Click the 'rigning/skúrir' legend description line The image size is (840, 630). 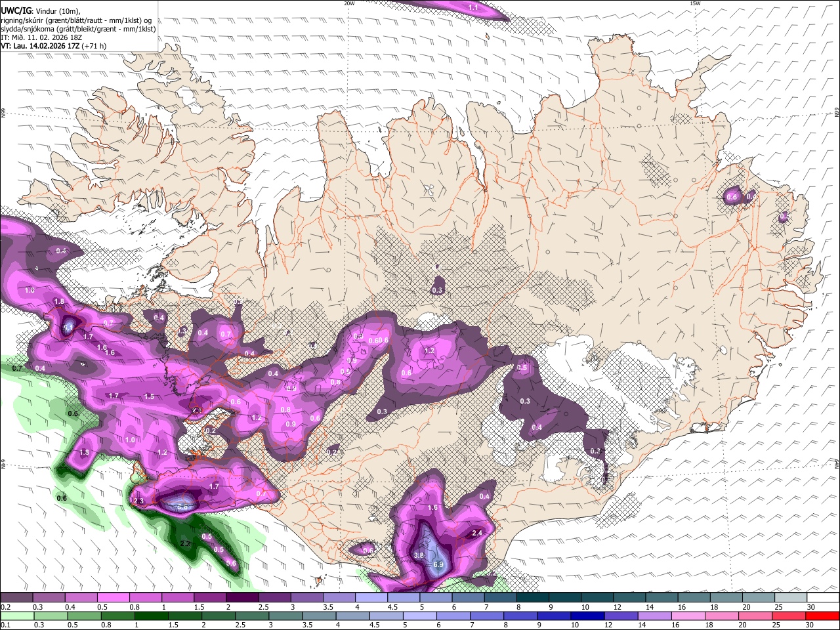click(x=76, y=20)
